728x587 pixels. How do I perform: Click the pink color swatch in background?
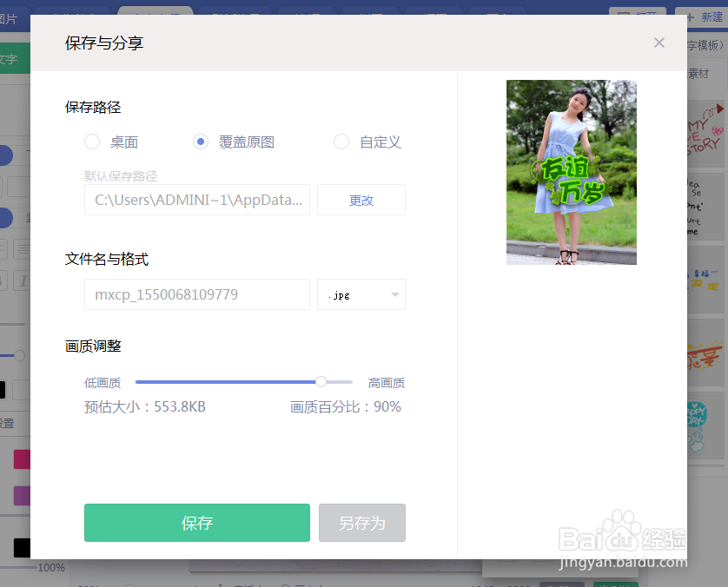[22, 459]
